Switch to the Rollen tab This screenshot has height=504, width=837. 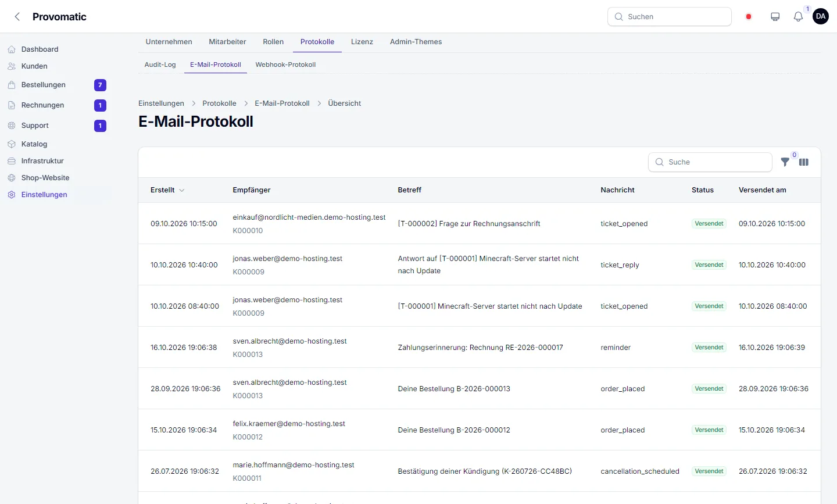[x=273, y=42]
